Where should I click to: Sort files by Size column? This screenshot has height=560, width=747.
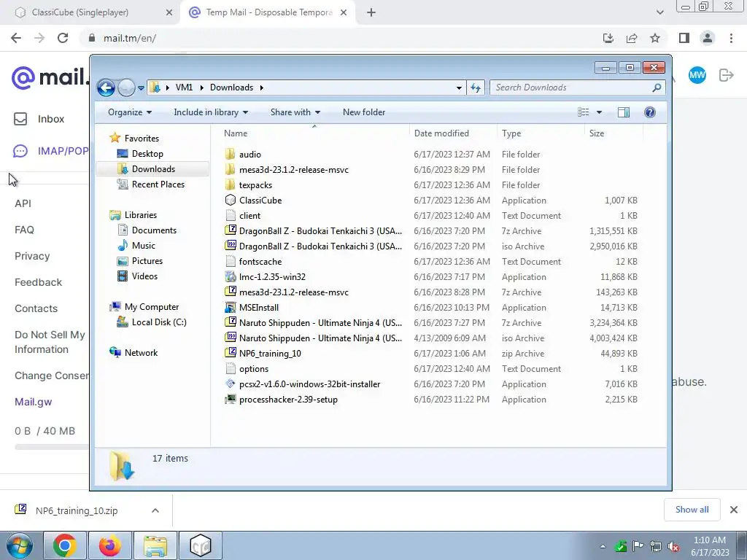(614, 133)
